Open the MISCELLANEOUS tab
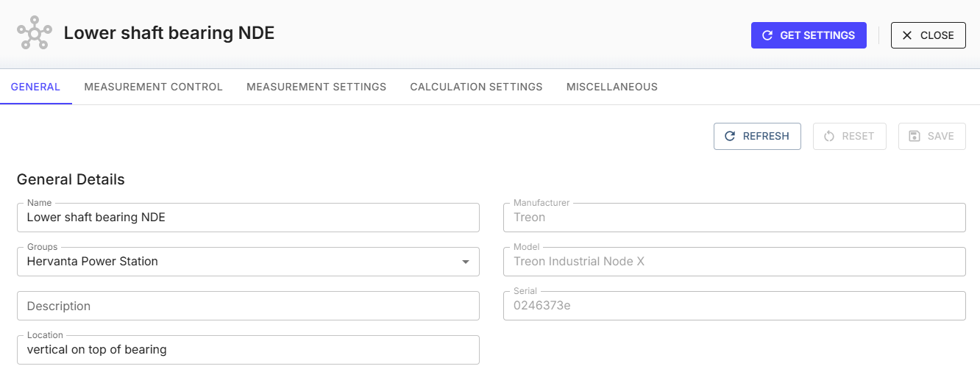 coord(611,87)
